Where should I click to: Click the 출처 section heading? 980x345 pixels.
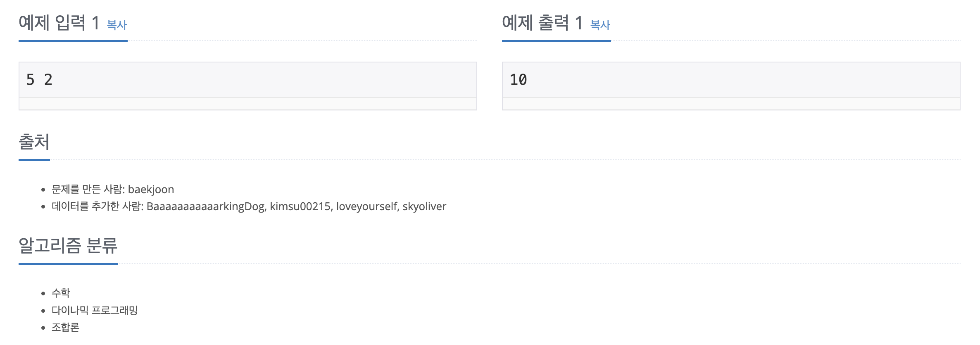click(34, 142)
